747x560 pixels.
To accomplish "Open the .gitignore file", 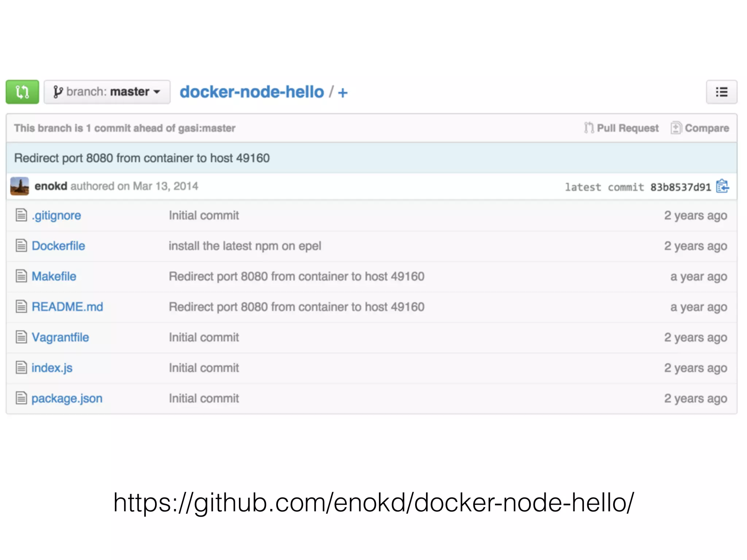I will tap(56, 215).
